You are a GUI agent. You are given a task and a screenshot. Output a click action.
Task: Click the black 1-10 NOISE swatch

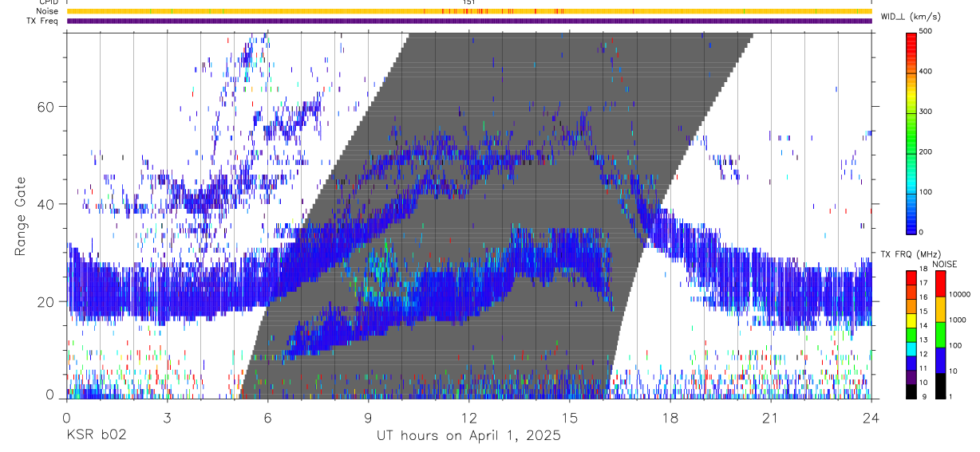(940, 386)
